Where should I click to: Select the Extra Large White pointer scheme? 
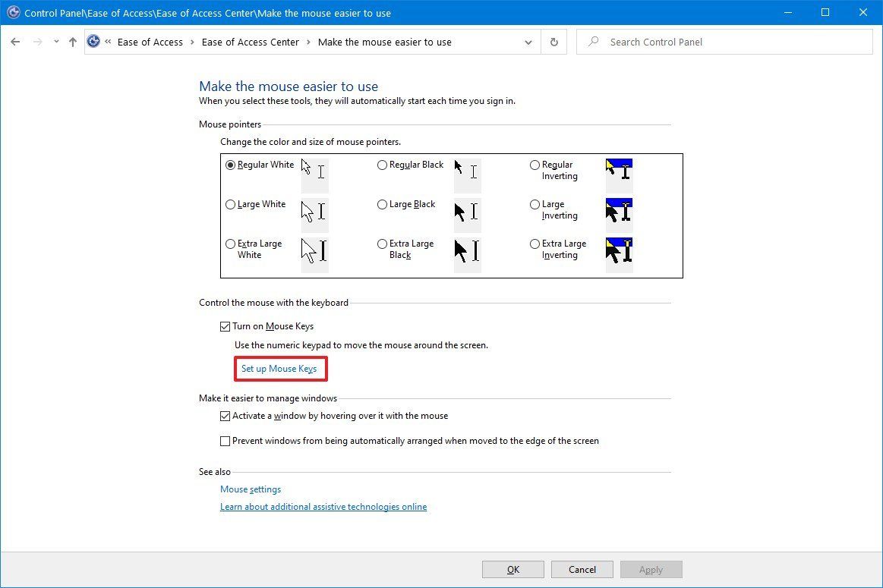click(230, 244)
